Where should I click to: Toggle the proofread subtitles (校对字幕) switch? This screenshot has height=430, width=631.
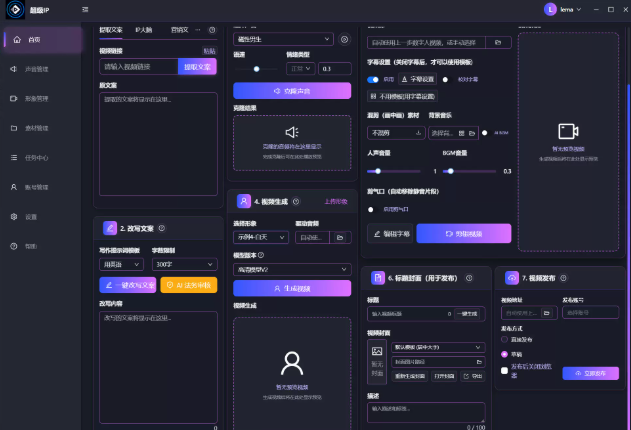point(445,80)
